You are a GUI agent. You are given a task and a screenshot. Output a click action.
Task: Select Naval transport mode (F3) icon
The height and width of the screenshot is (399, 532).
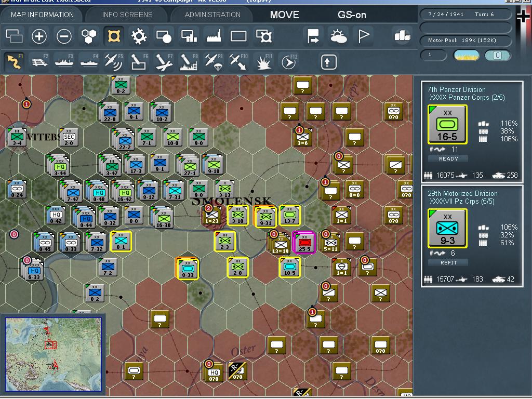64,62
